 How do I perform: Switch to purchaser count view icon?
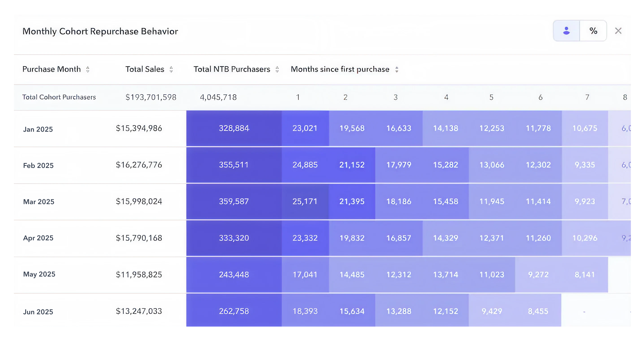566,31
